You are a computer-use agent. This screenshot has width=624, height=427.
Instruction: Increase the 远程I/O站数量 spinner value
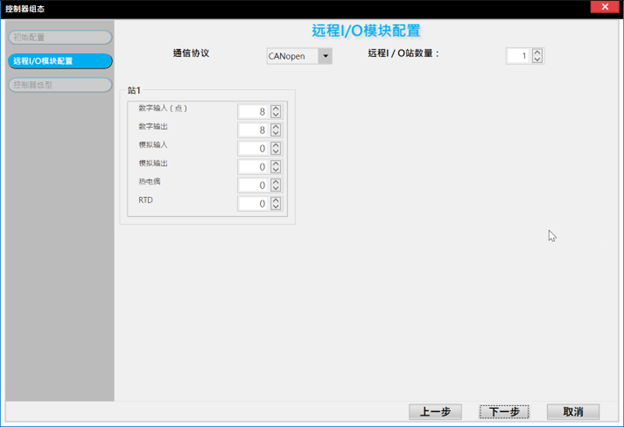[x=537, y=52]
